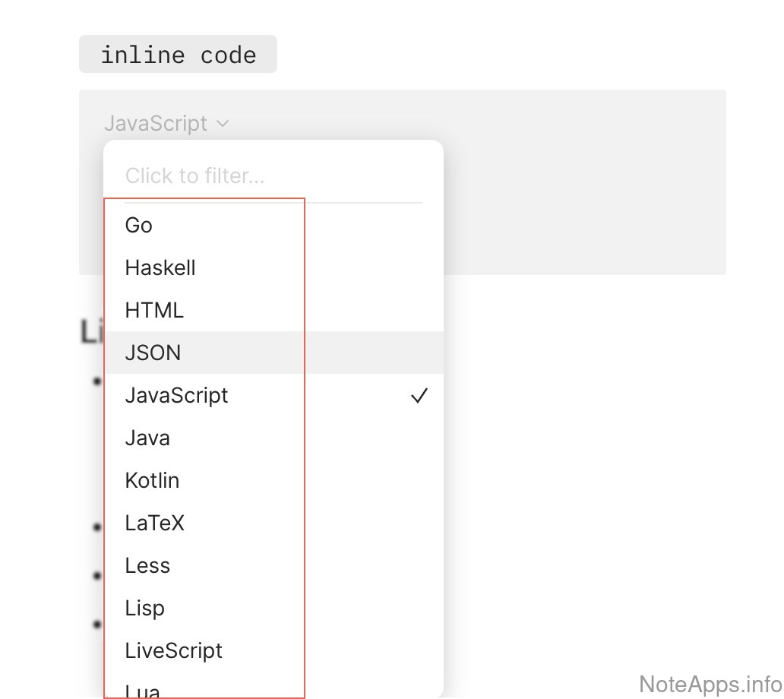Choose the checked JavaScript menu entry
784x699 pixels.
coord(176,395)
